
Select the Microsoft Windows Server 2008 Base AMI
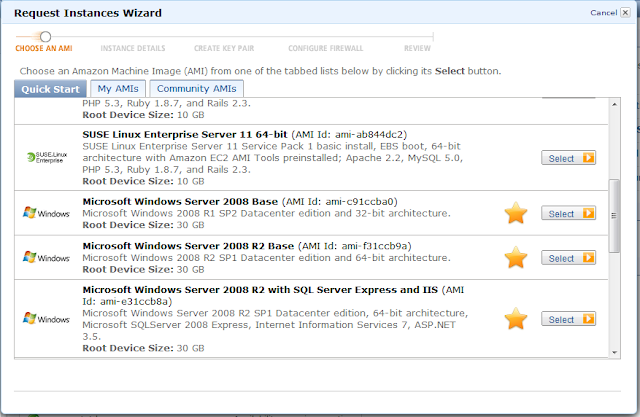[569, 213]
